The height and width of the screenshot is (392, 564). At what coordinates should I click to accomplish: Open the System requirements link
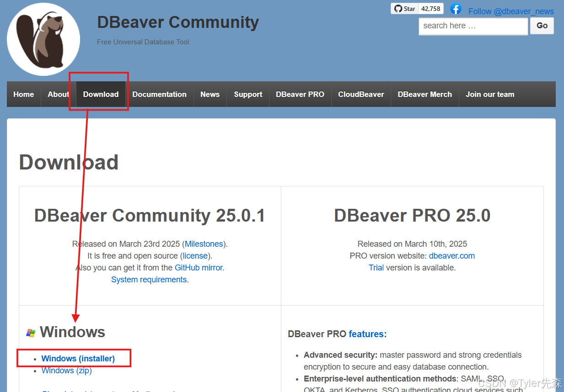149,280
